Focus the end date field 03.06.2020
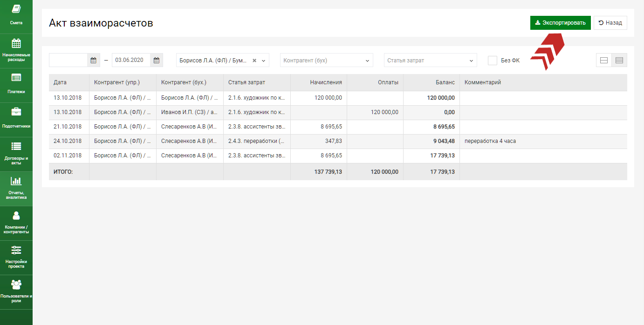644x325 pixels. [131, 60]
